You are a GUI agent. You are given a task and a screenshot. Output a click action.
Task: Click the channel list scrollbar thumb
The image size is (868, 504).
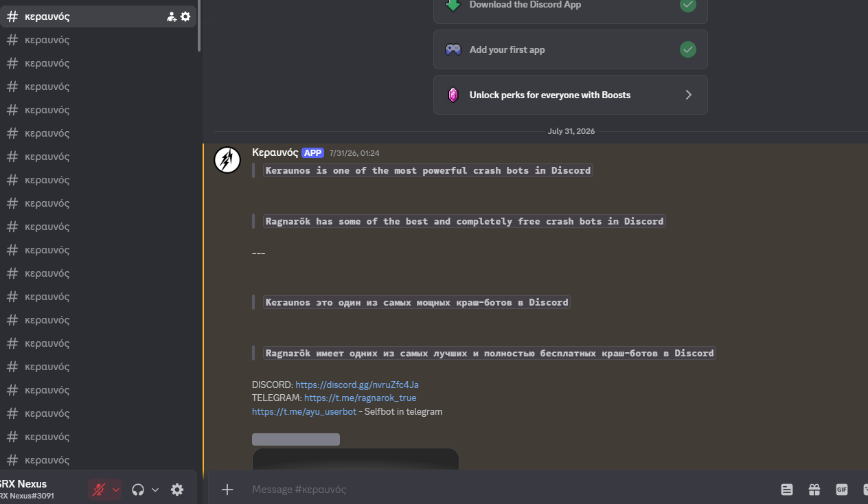pyautogui.click(x=199, y=26)
